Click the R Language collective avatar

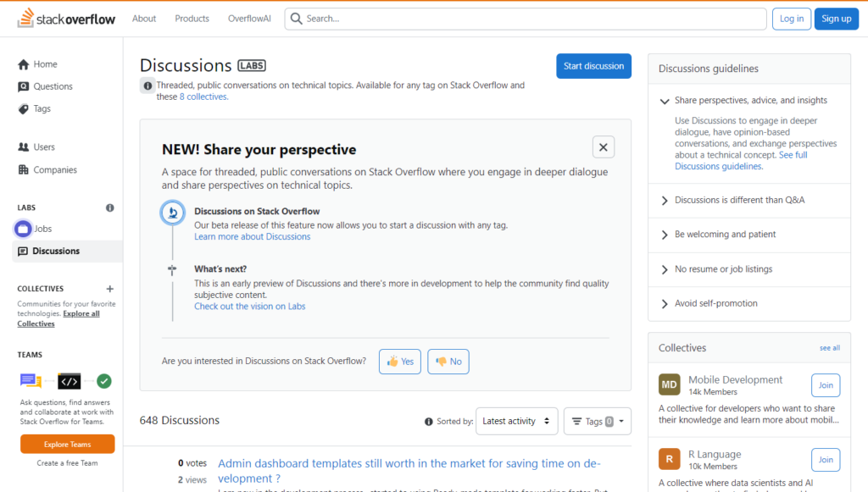669,459
